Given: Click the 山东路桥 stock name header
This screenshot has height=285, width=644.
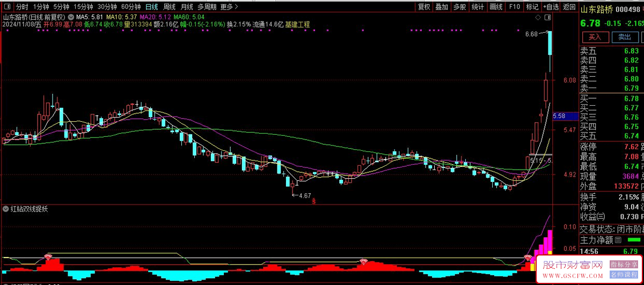Looking at the screenshot, I should 596,9.
